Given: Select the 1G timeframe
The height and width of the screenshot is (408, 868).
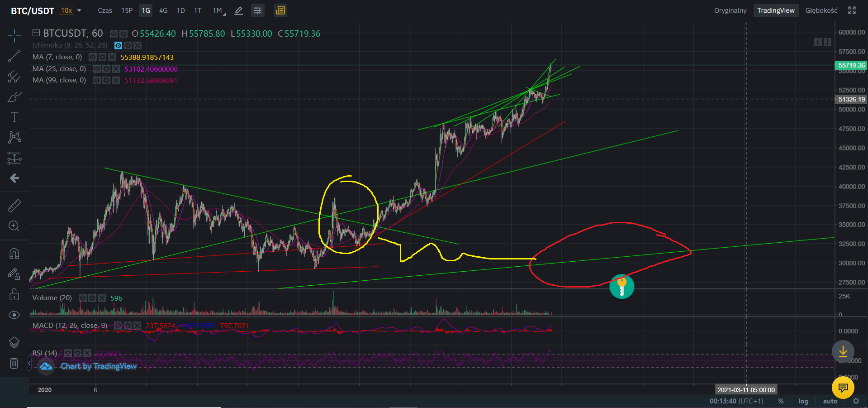Looking at the screenshot, I should (146, 10).
